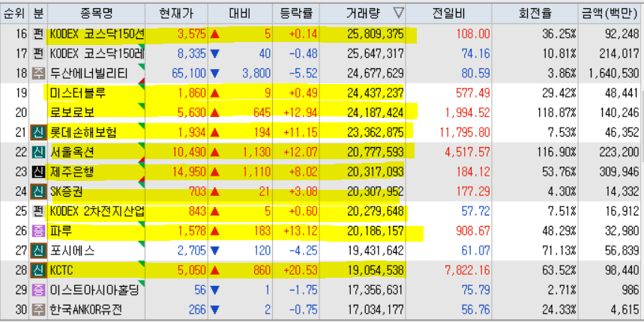The image size is (644, 322).
Task: Click the 신 badge beside 포시에스
Action: click(38, 251)
